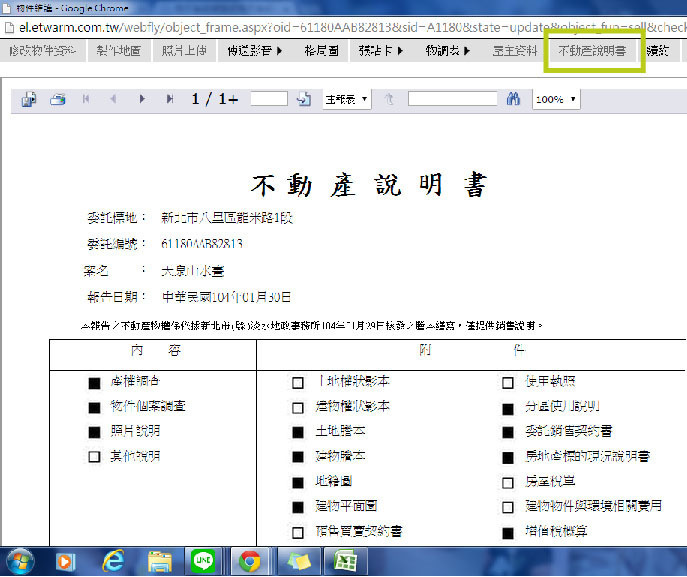Go to first page of report
The width and height of the screenshot is (687, 577).
[86, 99]
